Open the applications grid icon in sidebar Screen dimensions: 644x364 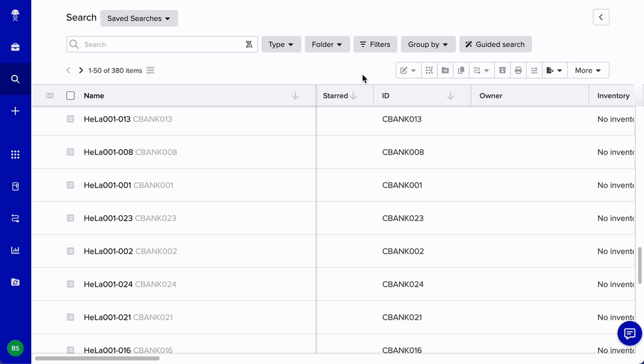coord(15,155)
